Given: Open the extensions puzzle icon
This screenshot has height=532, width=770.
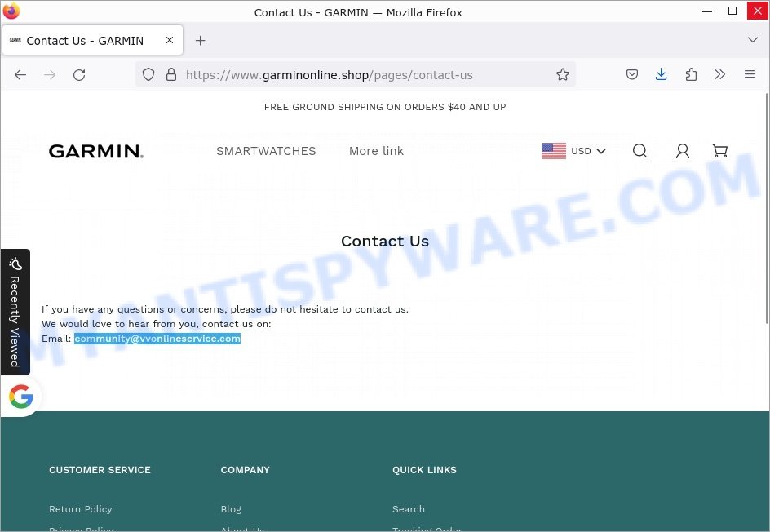Looking at the screenshot, I should point(691,75).
